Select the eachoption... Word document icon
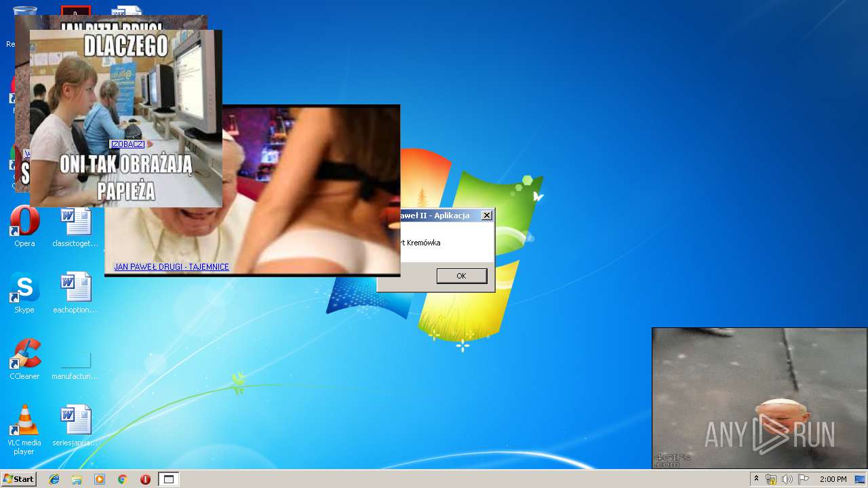Viewport: 868px width, 488px height. (75, 293)
